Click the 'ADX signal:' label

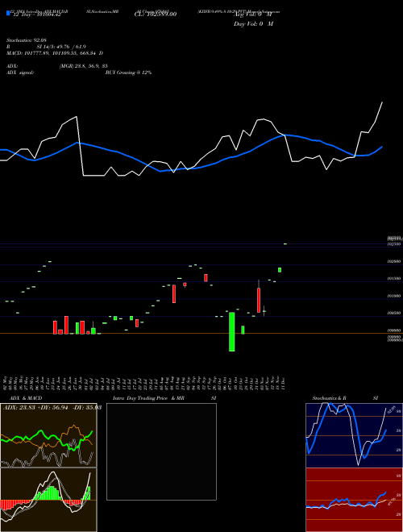click(20, 73)
